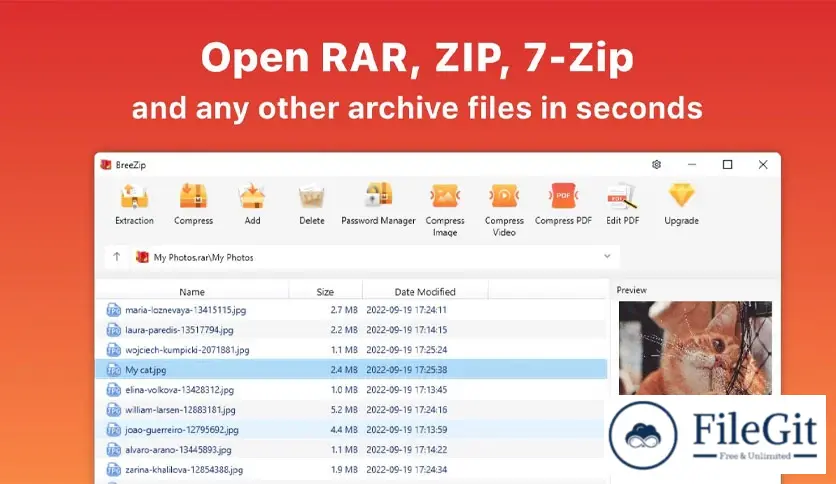Select file maria-loznevaya-13415115.jpg
836x484 pixels.
pos(186,310)
